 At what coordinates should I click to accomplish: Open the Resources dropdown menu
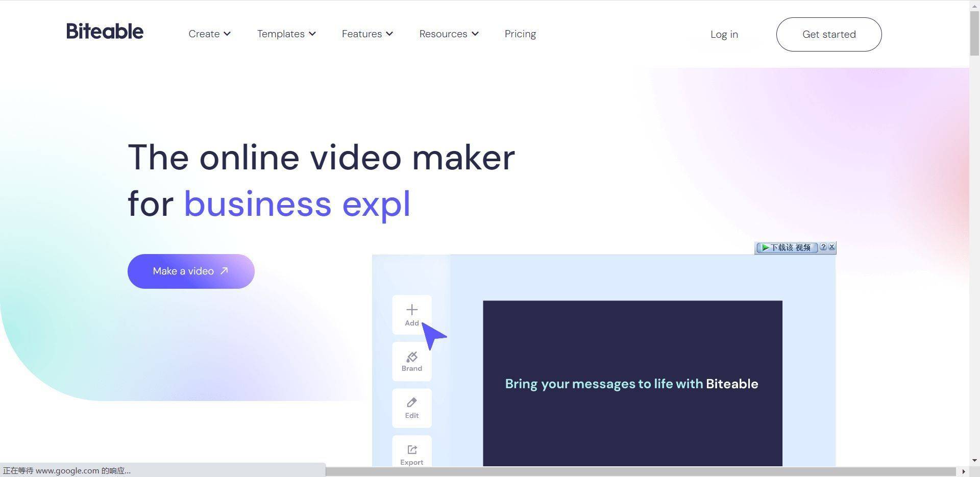coord(449,34)
